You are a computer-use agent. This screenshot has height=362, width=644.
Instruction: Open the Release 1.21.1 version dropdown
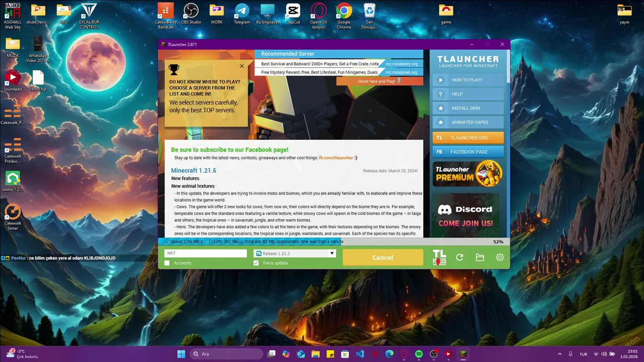[295, 253]
